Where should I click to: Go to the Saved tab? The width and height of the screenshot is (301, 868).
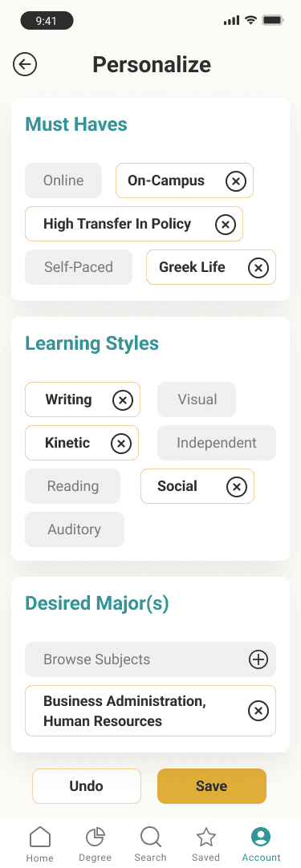[205, 844]
